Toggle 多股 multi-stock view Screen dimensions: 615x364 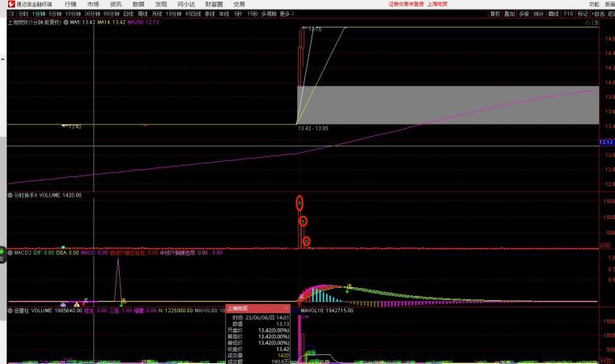pyautogui.click(x=524, y=14)
